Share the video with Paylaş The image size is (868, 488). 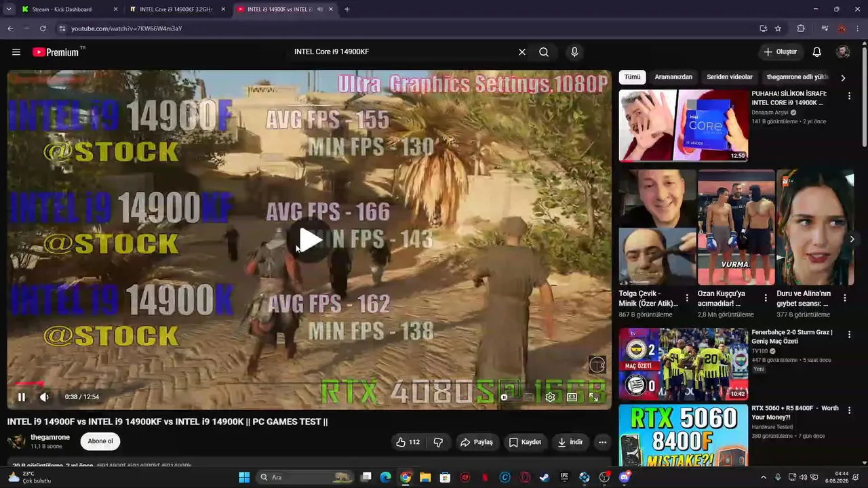tap(476, 442)
